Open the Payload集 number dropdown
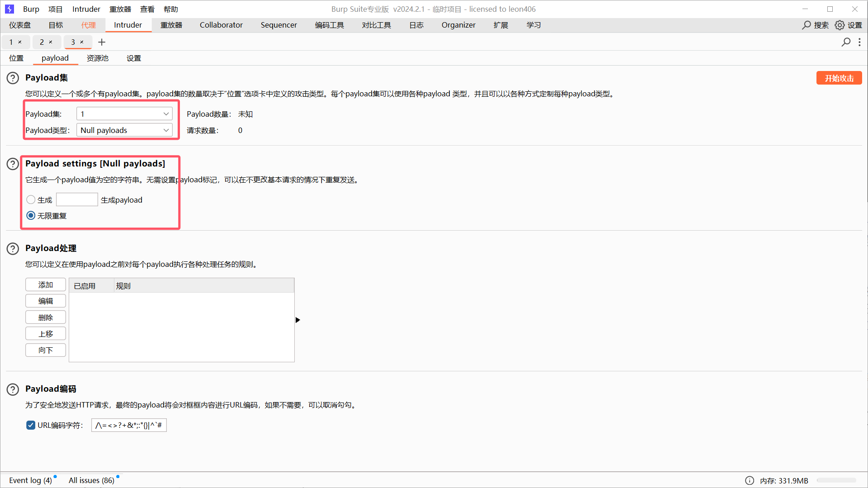 point(124,114)
